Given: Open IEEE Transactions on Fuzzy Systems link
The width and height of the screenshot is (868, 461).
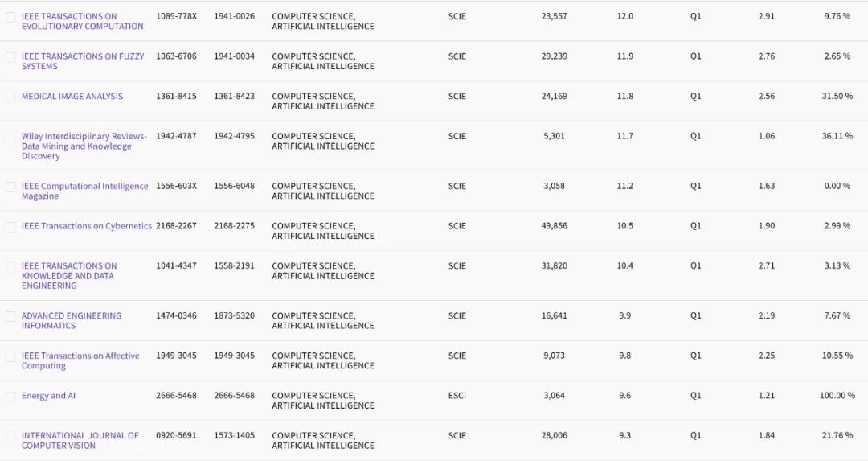Looking at the screenshot, I should tap(83, 61).
